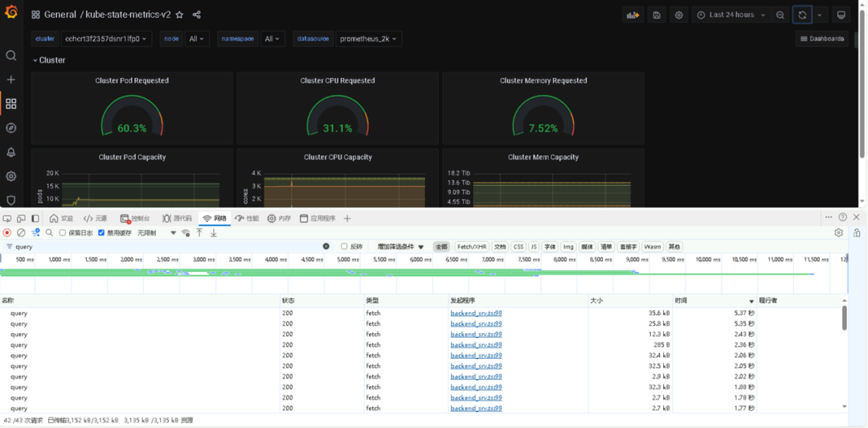Open the 无限制 throttling dropdown
The image size is (868, 428).
coord(157,233)
